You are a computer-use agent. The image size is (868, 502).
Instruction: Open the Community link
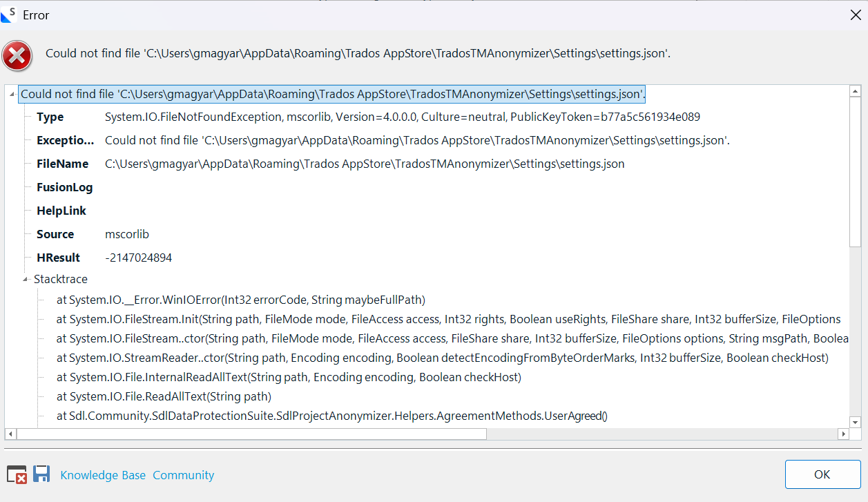pos(183,475)
